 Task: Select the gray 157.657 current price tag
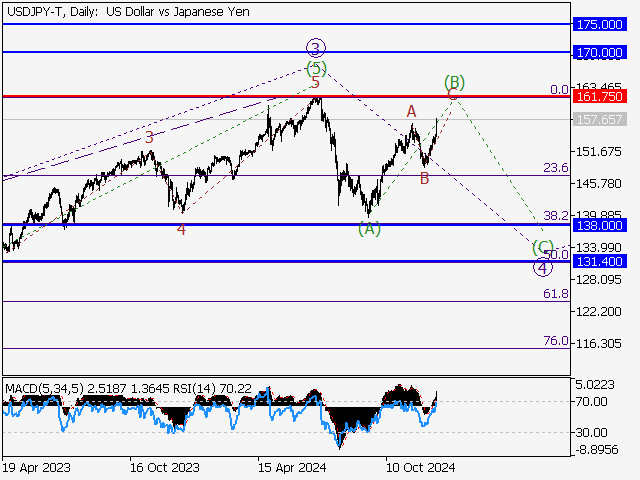point(600,119)
